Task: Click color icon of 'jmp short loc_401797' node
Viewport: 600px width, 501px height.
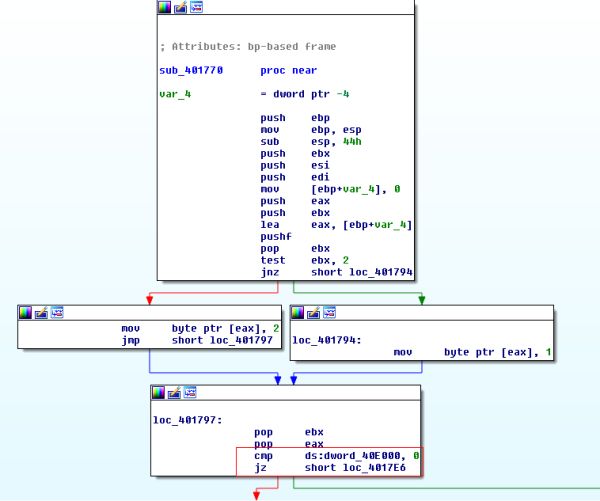Action: click(x=25, y=313)
